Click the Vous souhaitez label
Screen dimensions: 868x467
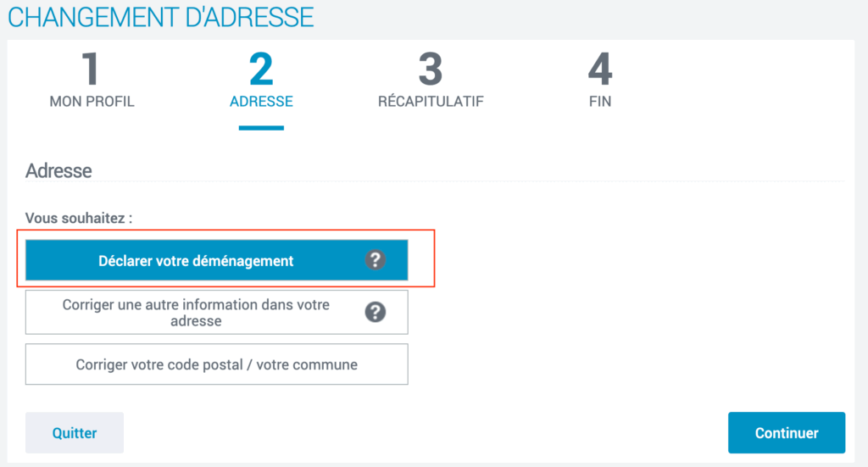(79, 218)
